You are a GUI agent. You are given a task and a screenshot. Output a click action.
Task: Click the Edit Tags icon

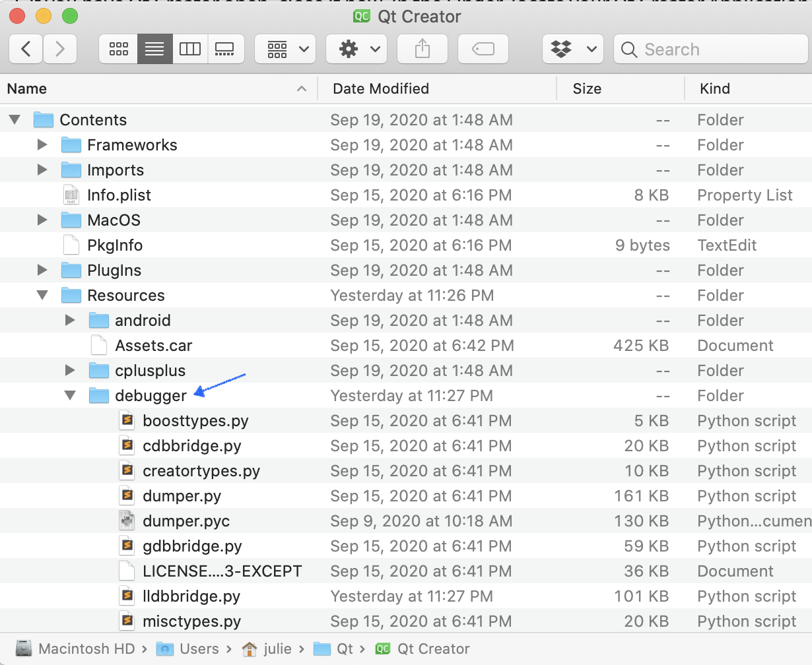click(483, 48)
